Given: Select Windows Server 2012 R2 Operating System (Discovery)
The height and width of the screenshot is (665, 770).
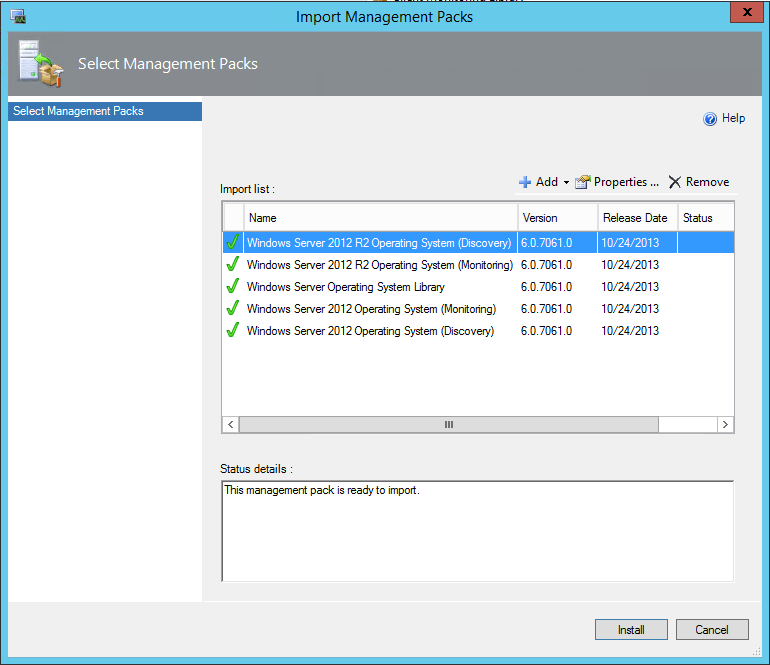Looking at the screenshot, I should (479, 243).
